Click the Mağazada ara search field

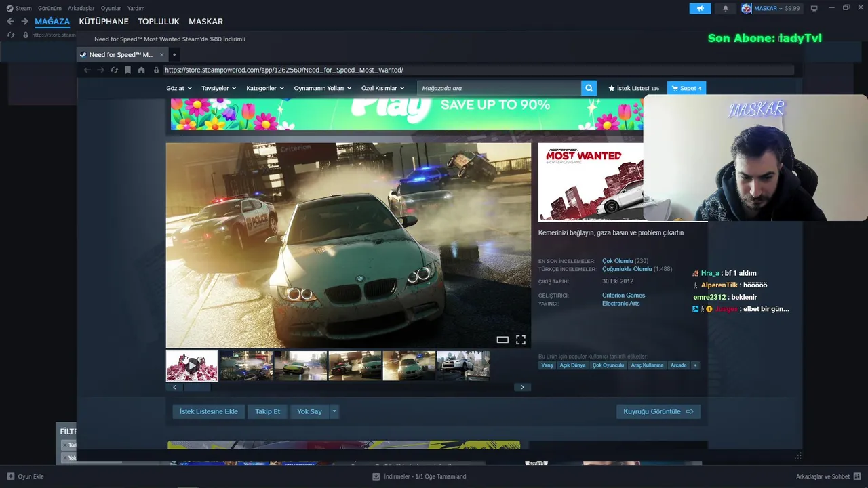pyautogui.click(x=498, y=88)
